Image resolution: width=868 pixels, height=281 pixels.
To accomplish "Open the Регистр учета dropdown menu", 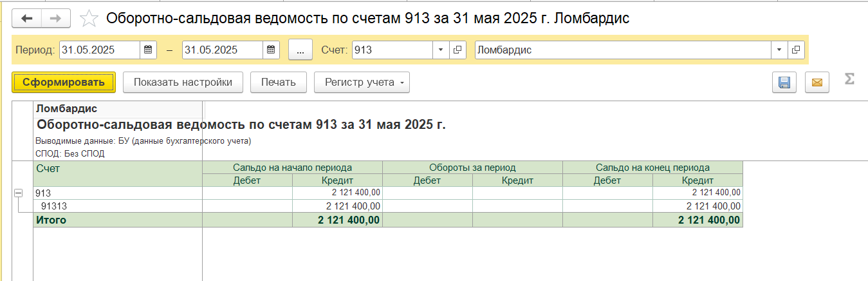I will 362,82.
